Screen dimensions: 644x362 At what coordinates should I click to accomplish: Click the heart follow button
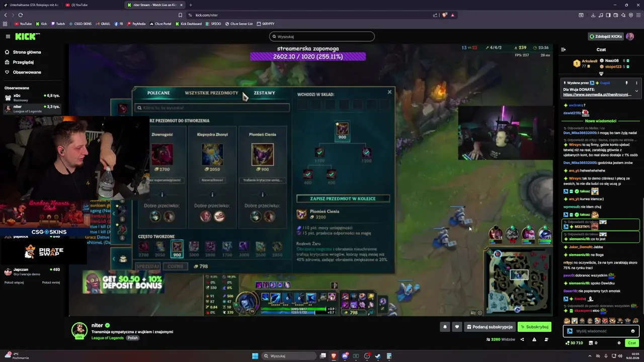point(457,327)
